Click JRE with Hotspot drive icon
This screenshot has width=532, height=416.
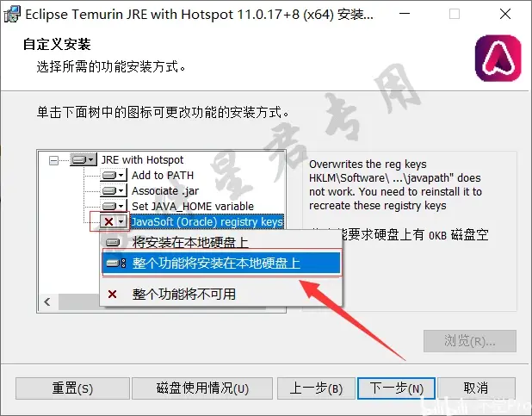[79, 159]
